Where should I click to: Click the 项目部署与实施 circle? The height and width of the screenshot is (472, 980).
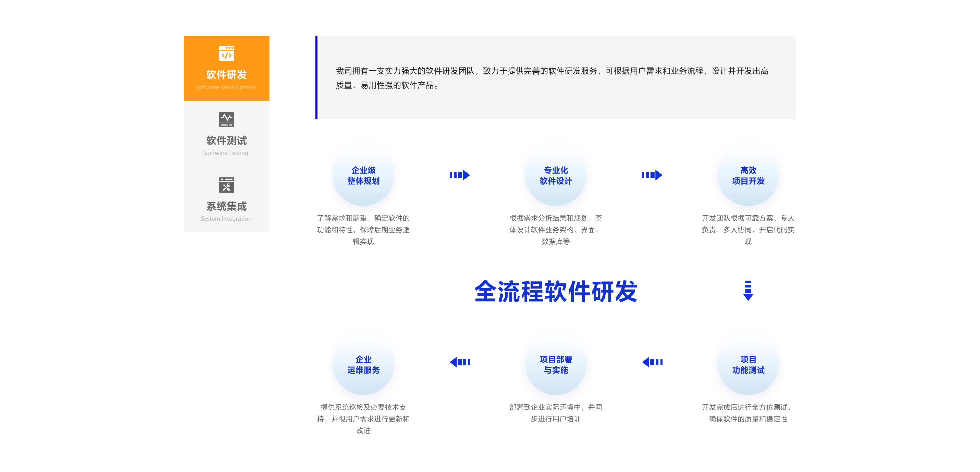[555, 364]
